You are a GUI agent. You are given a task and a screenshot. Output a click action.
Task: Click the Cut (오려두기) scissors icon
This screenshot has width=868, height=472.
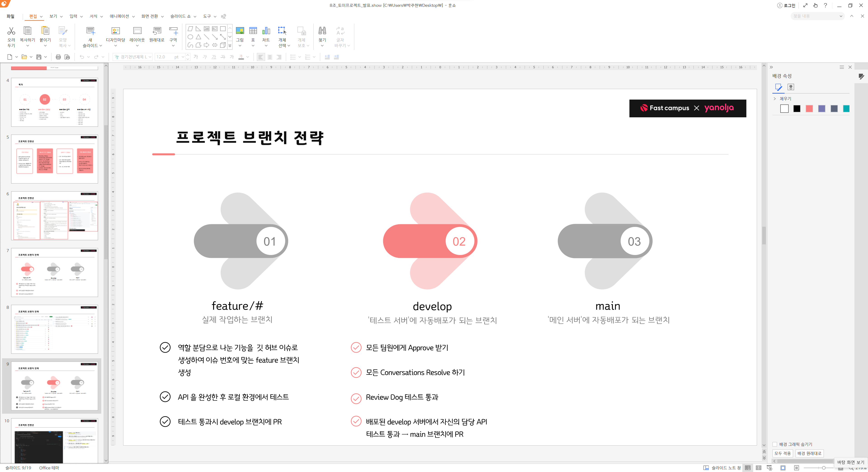[11, 31]
